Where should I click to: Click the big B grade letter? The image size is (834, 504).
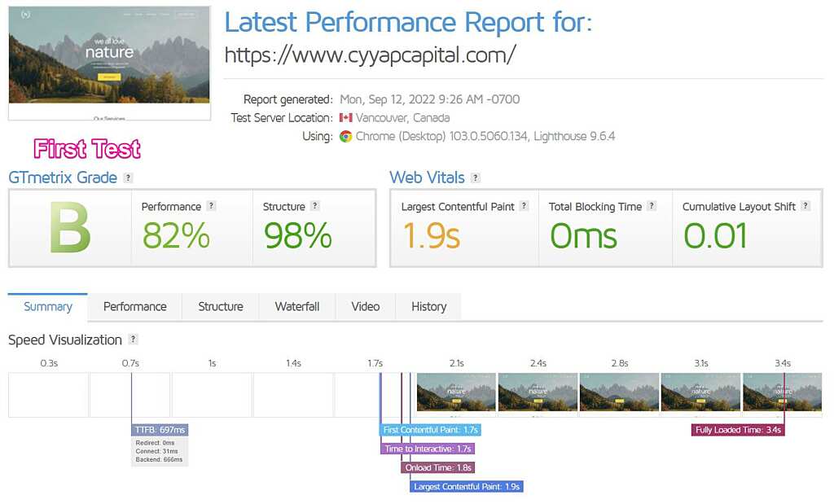70,229
